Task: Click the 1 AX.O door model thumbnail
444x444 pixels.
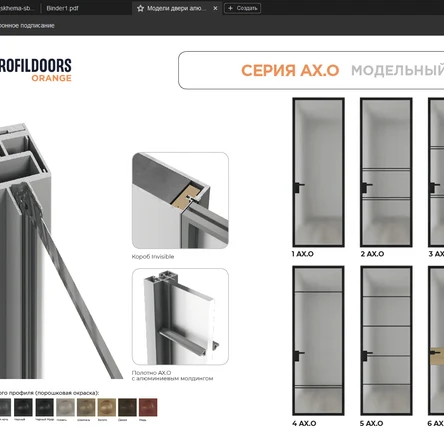Action: click(x=318, y=172)
